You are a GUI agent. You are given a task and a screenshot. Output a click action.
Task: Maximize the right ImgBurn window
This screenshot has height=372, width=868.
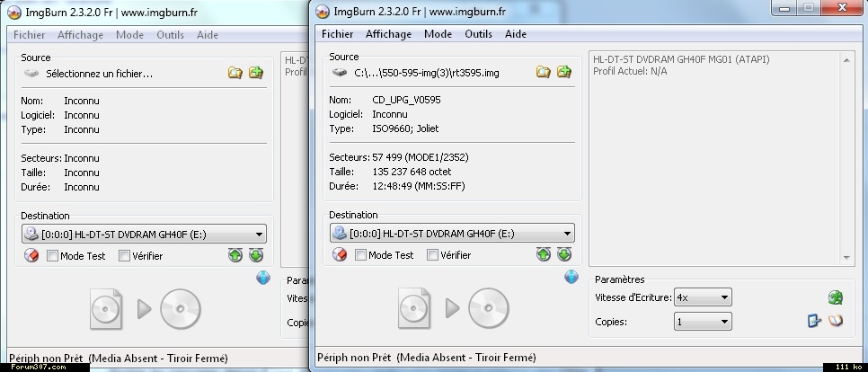click(x=808, y=7)
